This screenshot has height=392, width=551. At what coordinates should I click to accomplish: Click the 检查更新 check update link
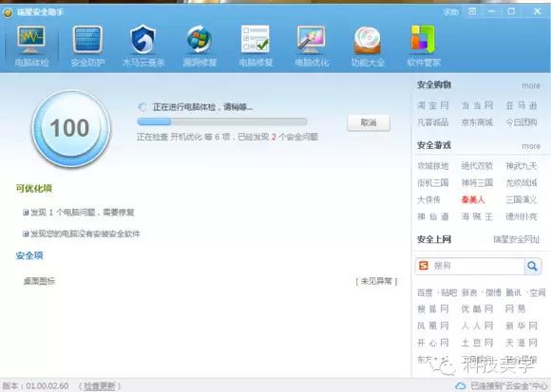[x=100, y=386]
